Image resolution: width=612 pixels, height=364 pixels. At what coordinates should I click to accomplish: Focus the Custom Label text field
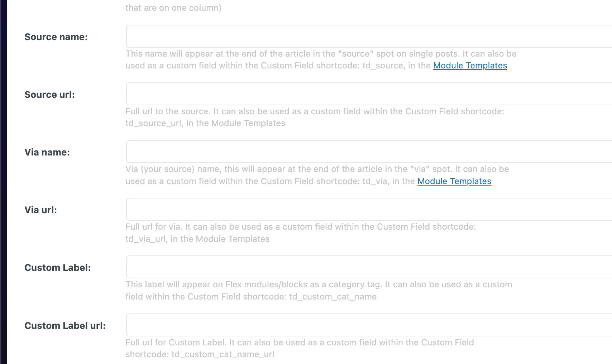click(x=369, y=267)
